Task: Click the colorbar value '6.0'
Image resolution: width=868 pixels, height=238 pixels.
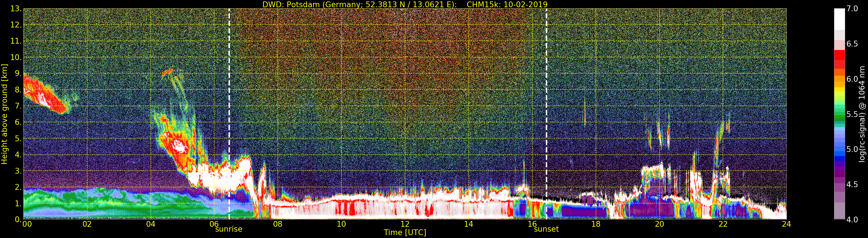Action: 852,79
